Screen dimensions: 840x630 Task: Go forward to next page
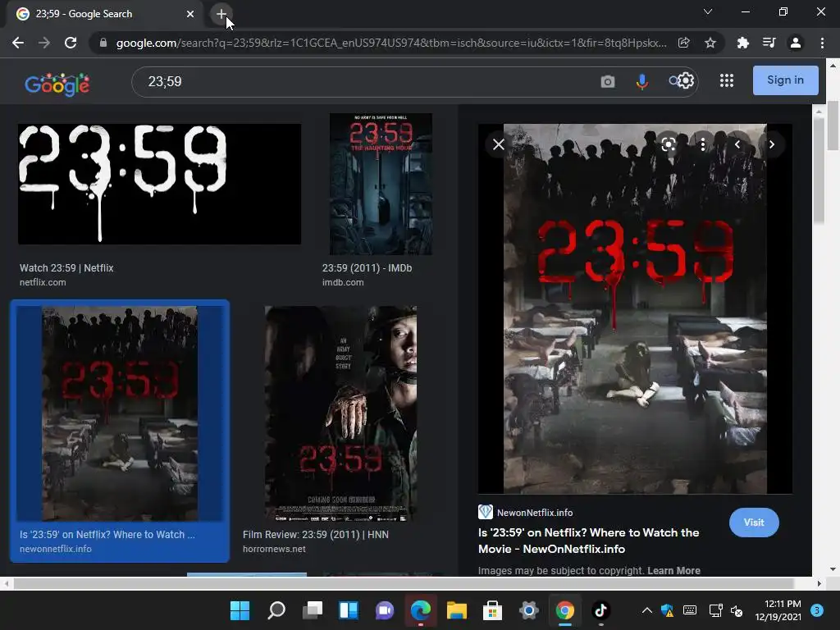[44, 43]
